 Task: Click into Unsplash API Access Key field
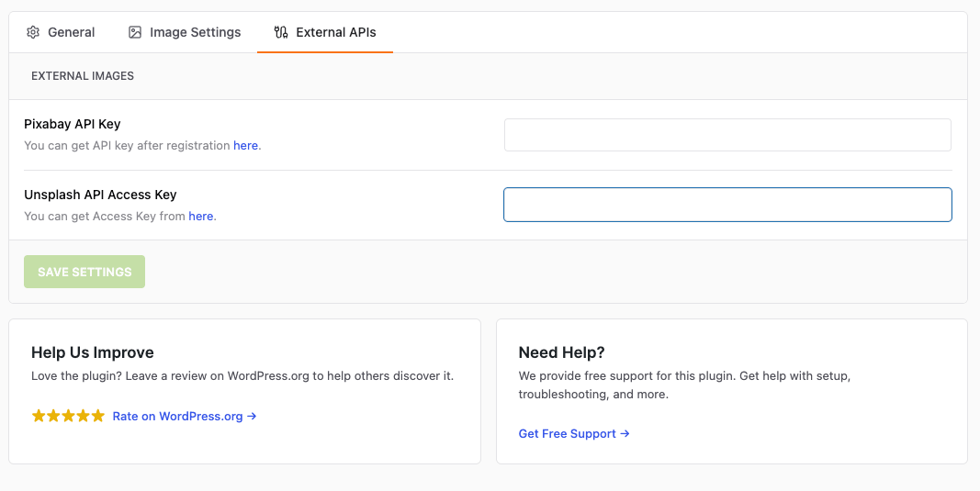click(x=727, y=205)
